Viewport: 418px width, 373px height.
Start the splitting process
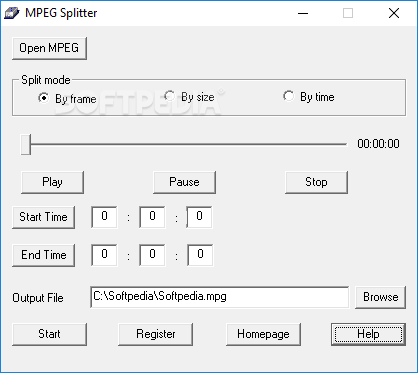pyautogui.click(x=49, y=334)
